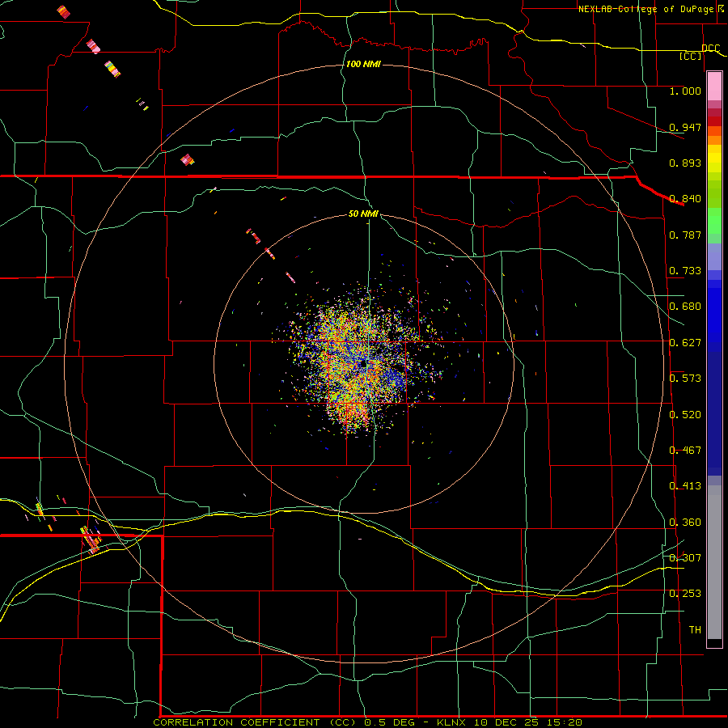
Task: Select the 0.680 legend value
Action: point(685,307)
